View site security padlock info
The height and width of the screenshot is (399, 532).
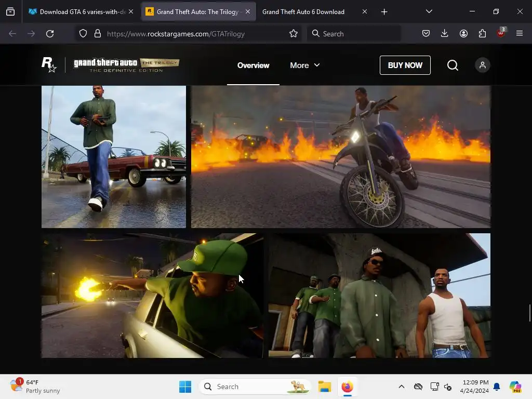[98, 34]
